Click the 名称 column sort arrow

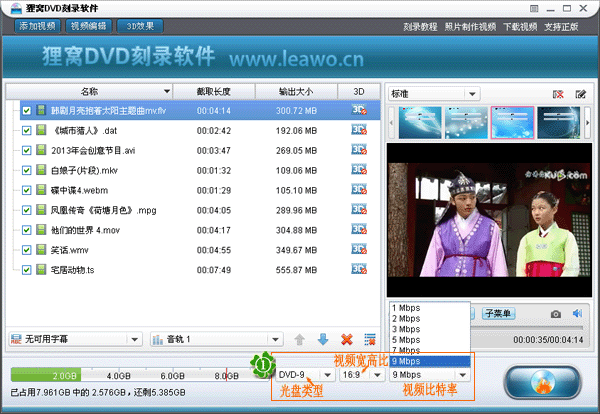166,91
